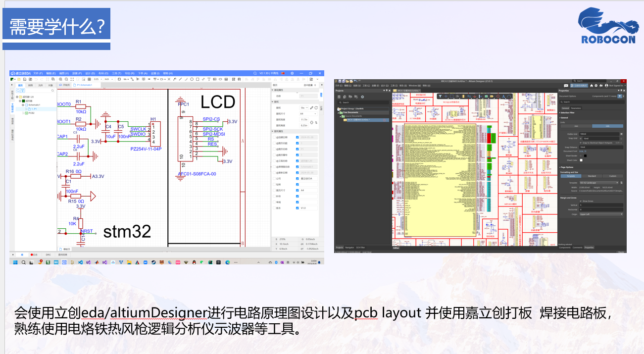This screenshot has width=644, height=354.
Task: Select PCB2 in EasyEDA project tree
Action: click(31, 113)
